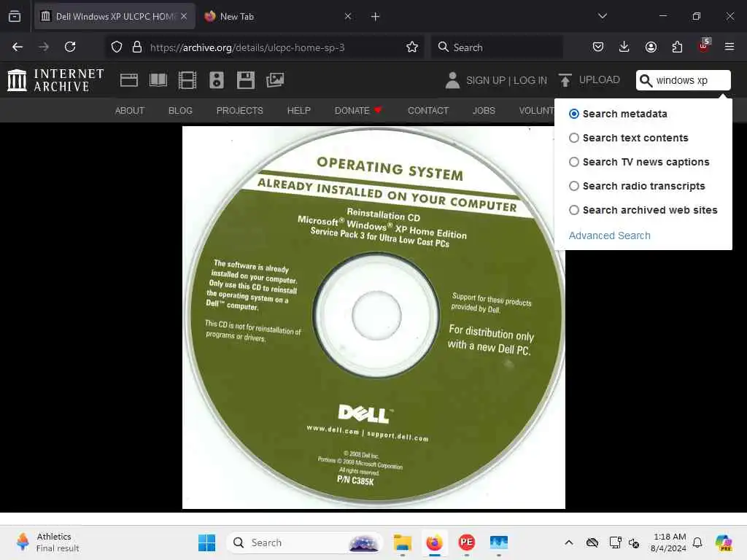Screen dimensions: 747x560
Task: Reload the page with the refresh icon
Action: click(70, 47)
